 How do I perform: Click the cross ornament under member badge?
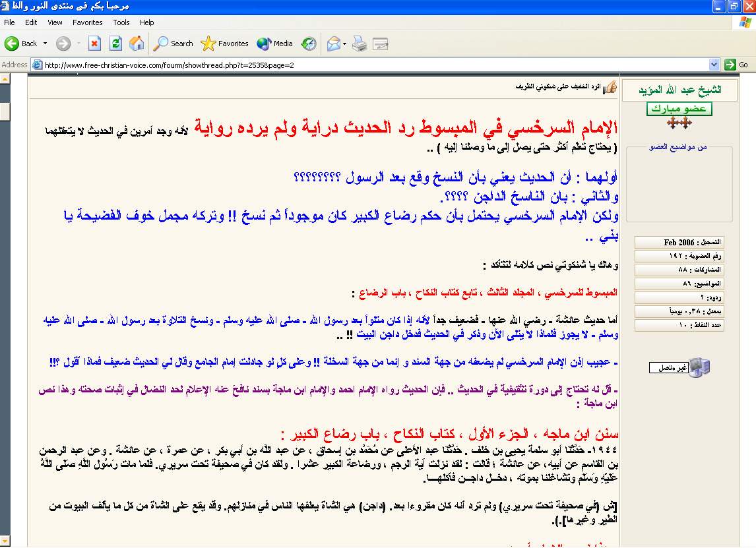click(679, 123)
